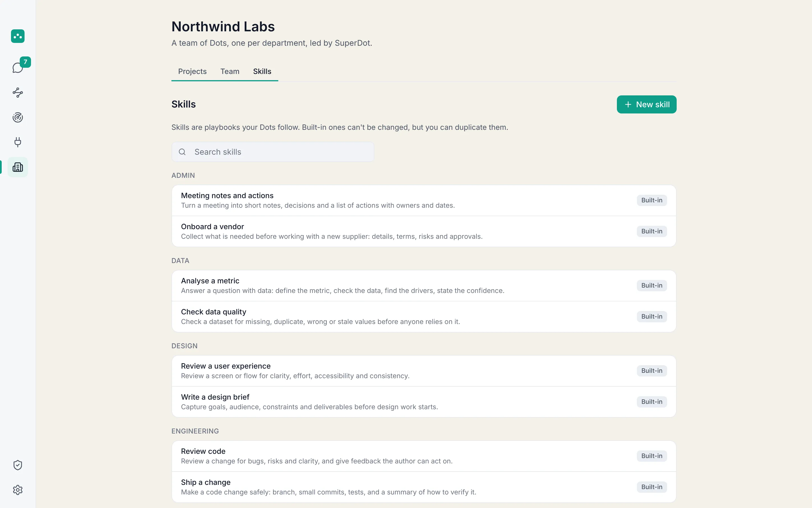Image resolution: width=812 pixels, height=508 pixels.
Task: Click Built-in badge on Analyse a metric row
Action: point(652,286)
